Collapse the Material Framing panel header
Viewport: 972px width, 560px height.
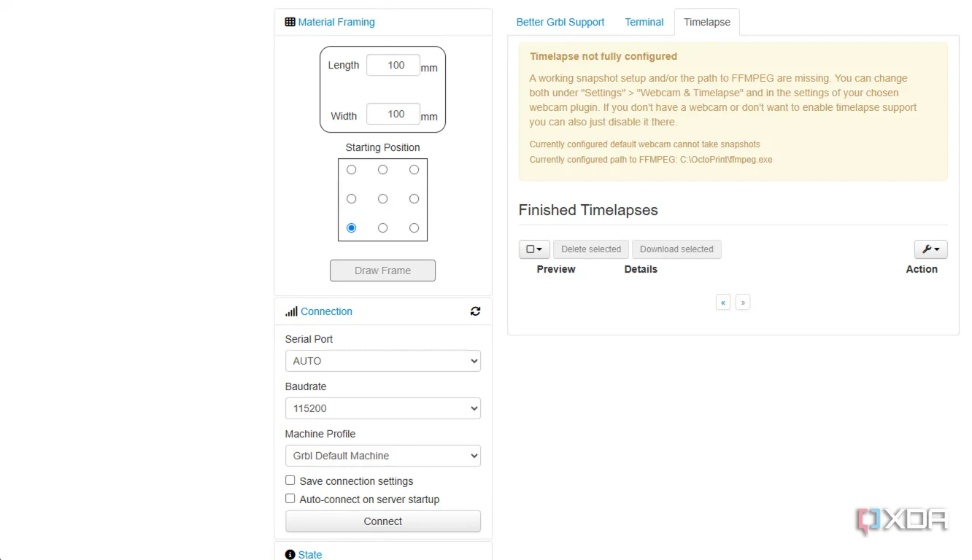[336, 22]
